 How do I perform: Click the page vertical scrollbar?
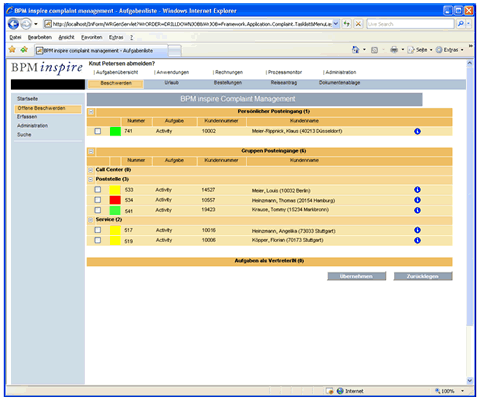click(x=470, y=222)
